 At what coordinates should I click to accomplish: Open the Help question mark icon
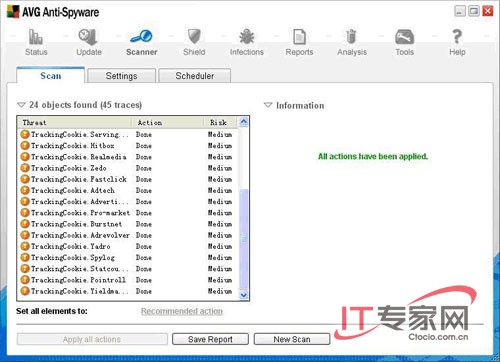[457, 37]
